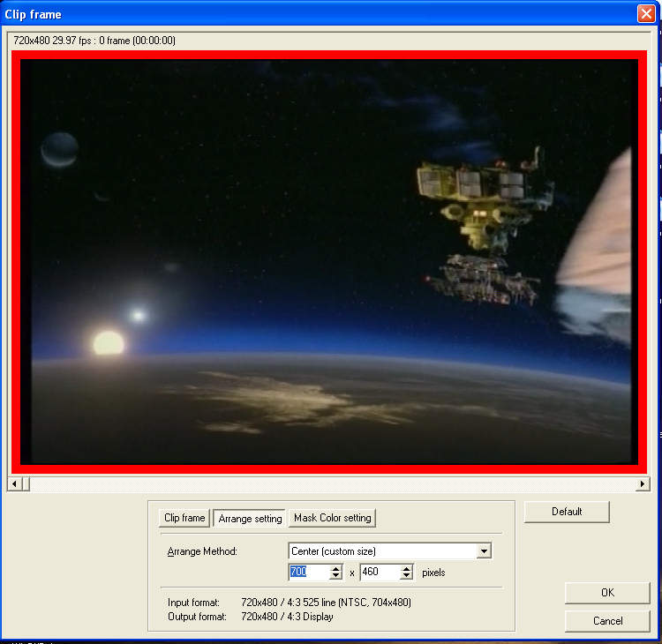The image size is (662, 644).
Task: Switch to the Clip frame tab
Action: [x=184, y=518]
